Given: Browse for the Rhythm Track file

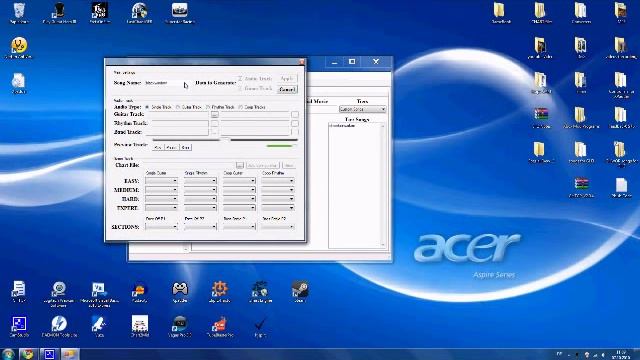Looking at the screenshot, I should 214,123.
